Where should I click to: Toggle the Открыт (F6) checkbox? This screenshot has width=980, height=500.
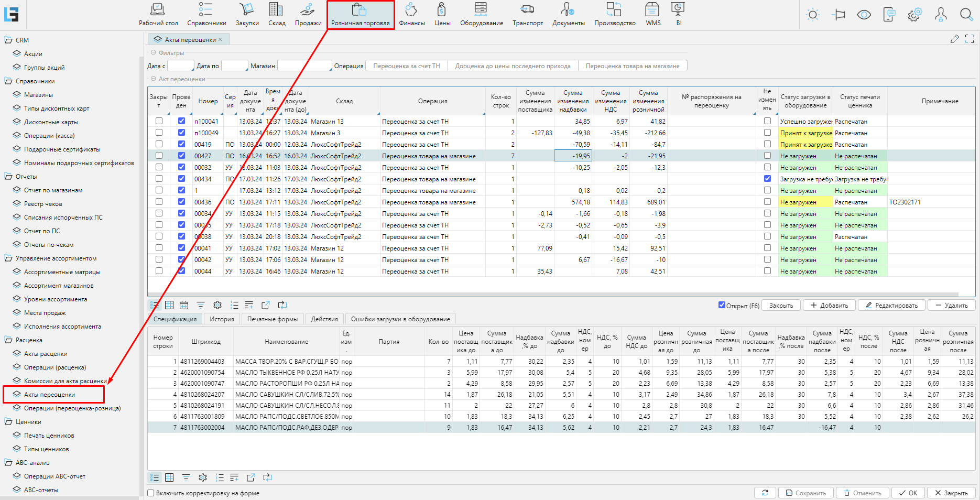click(x=722, y=305)
